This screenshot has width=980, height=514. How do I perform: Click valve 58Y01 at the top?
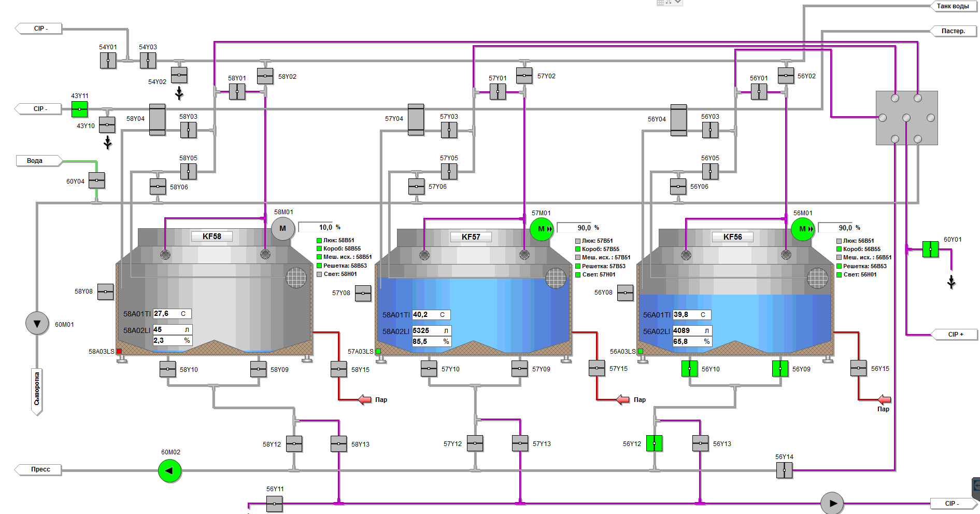pos(238,92)
